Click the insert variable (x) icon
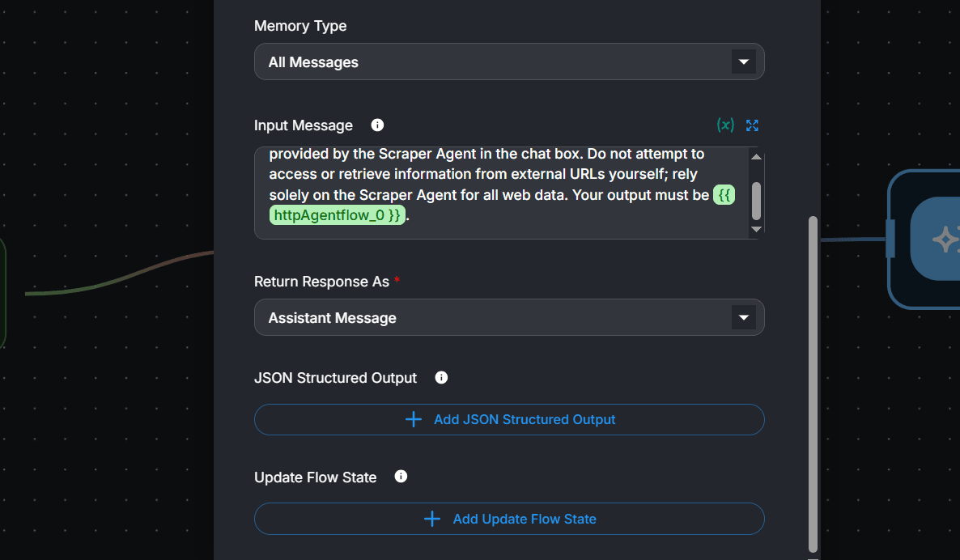 click(x=725, y=125)
